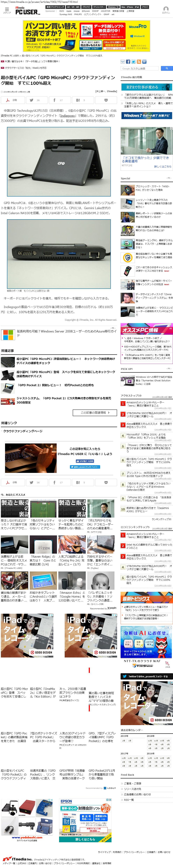Follow the Indiegogo link in article text
Screen dimensions: 173x868
[x=67, y=115]
